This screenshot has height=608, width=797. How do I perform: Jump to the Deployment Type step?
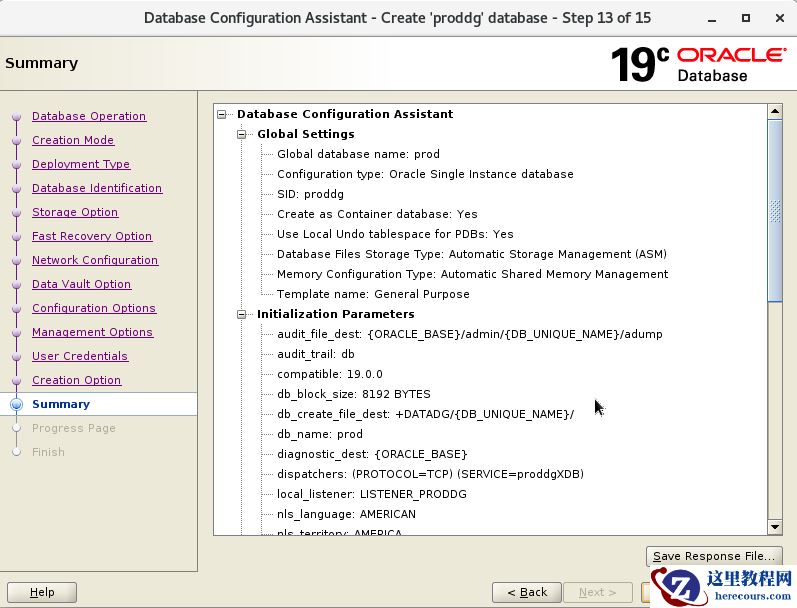coord(81,164)
